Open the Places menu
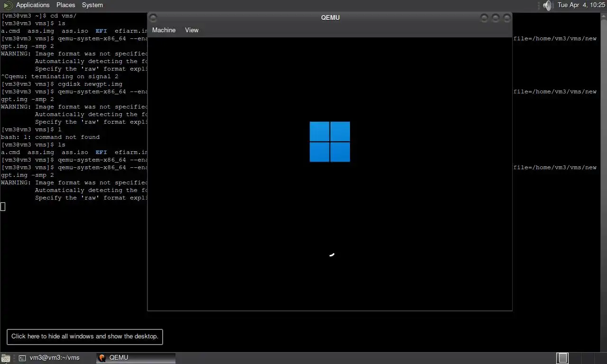The height and width of the screenshot is (364, 607). pyautogui.click(x=66, y=5)
